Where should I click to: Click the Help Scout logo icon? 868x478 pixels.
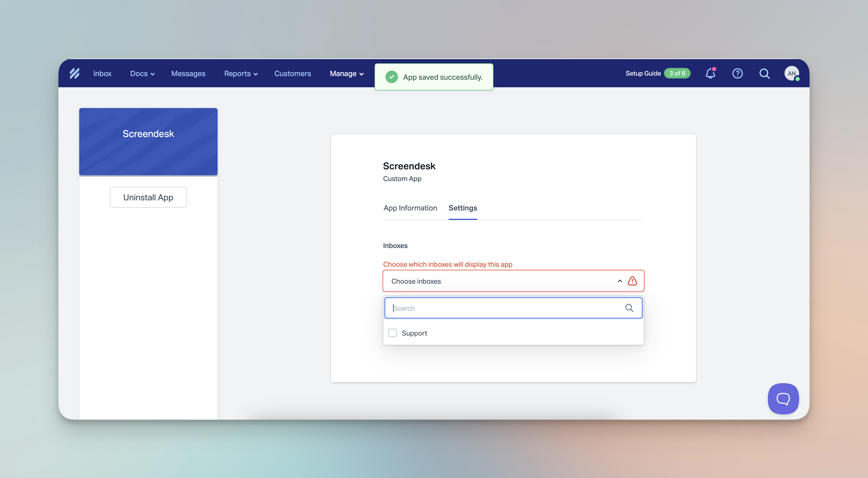pyautogui.click(x=75, y=73)
